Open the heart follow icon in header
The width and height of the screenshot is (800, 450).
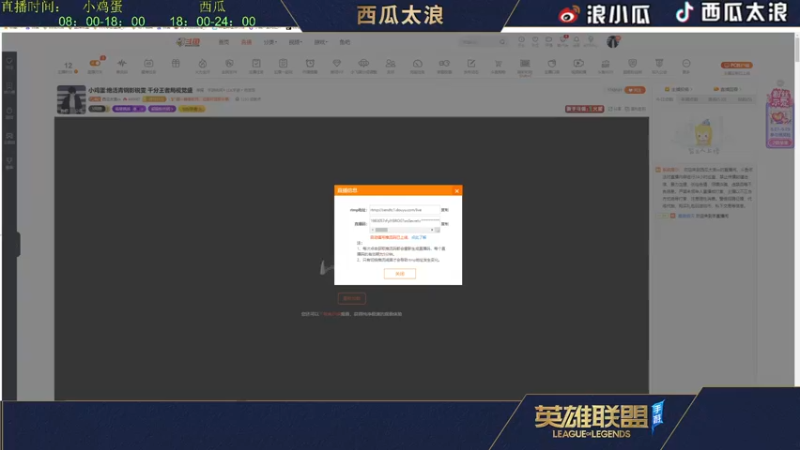point(535,41)
